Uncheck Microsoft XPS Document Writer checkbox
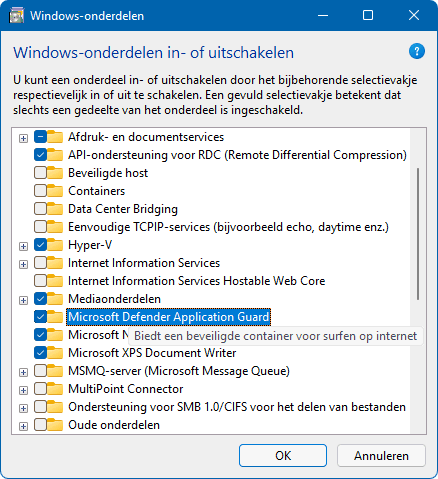The image size is (438, 479). click(x=40, y=353)
